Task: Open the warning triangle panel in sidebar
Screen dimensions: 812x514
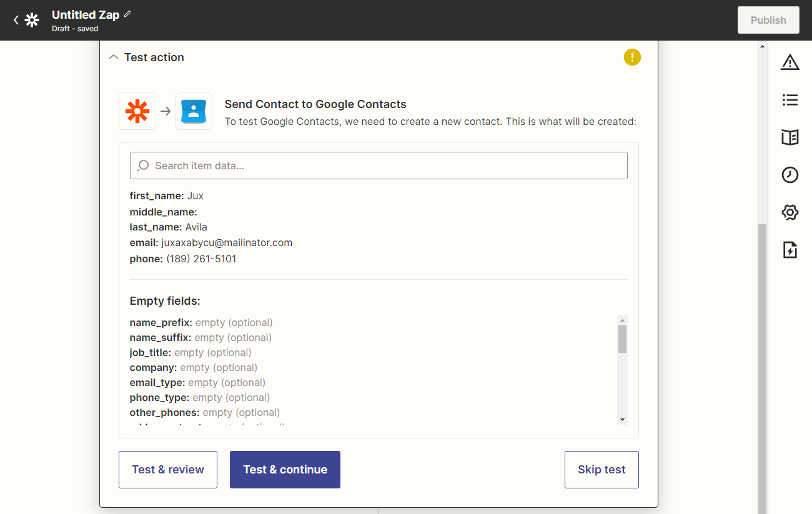Action: click(x=790, y=62)
